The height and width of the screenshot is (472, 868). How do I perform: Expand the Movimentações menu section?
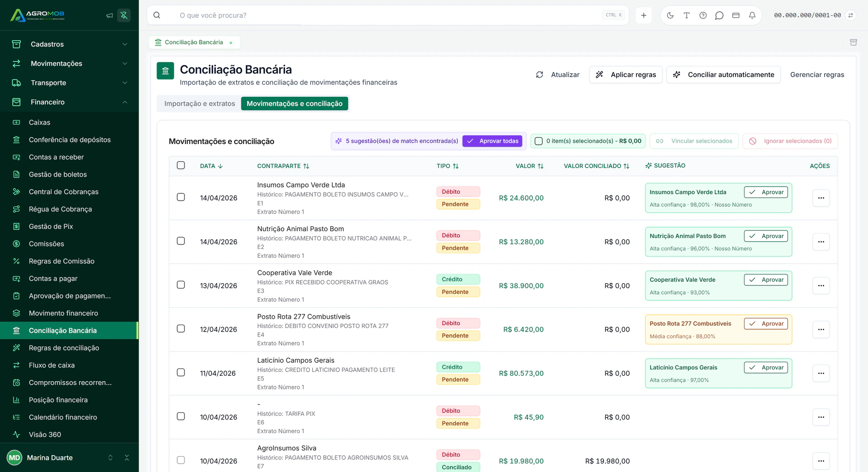[x=69, y=64]
